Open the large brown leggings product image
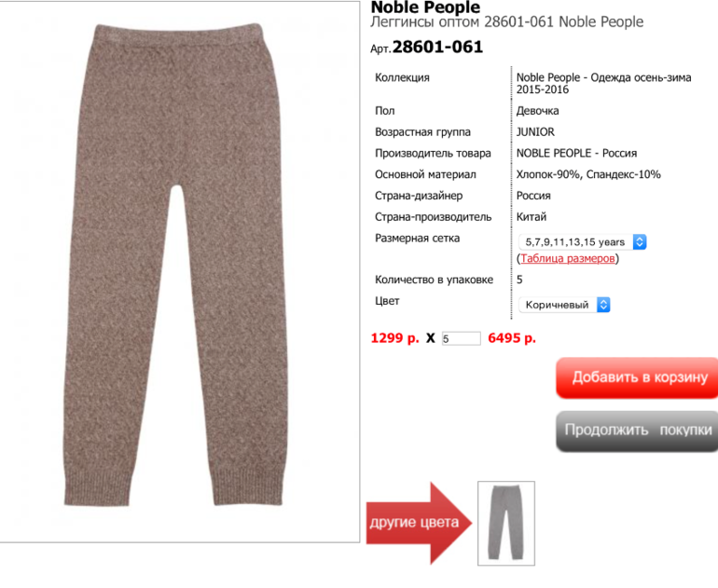The image size is (718, 588). (x=179, y=271)
